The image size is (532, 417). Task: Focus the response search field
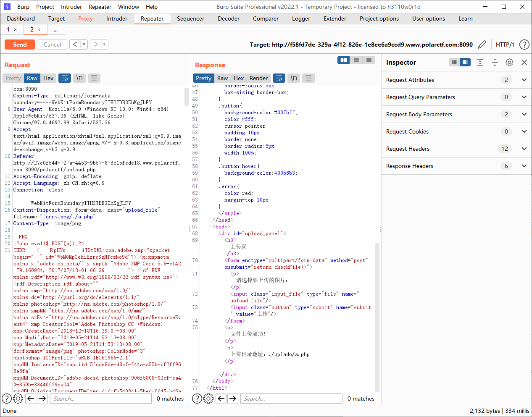(292, 399)
